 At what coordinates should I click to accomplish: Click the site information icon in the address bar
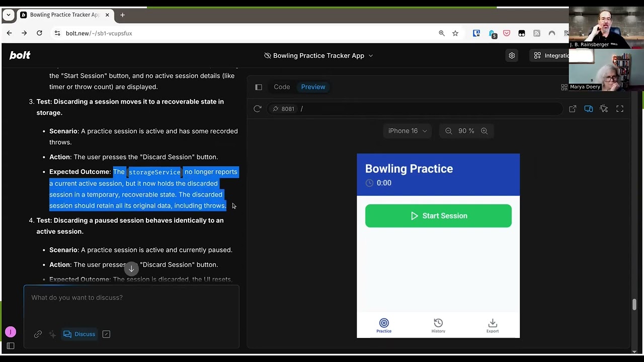click(57, 33)
